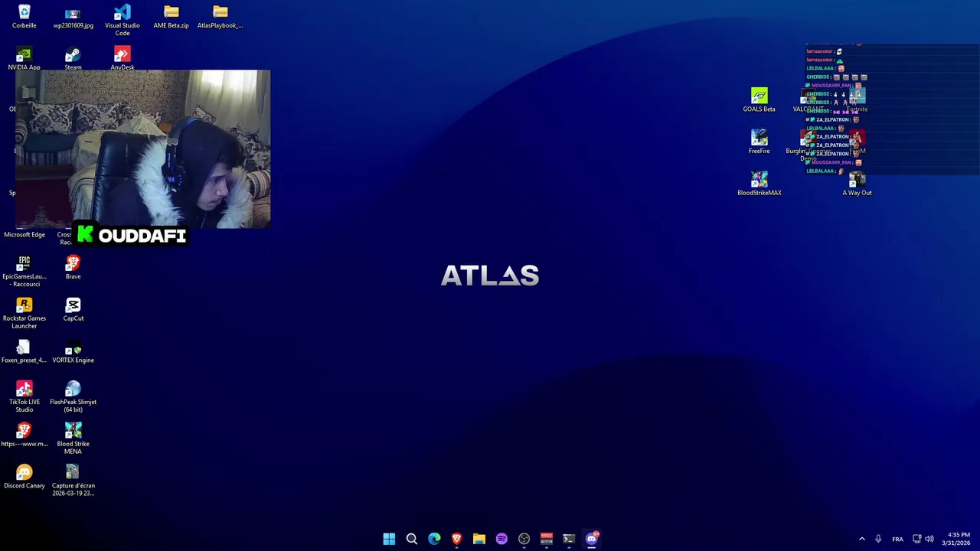This screenshot has height=551, width=980.
Task: Show hidden system tray icons
Action: 861,539
